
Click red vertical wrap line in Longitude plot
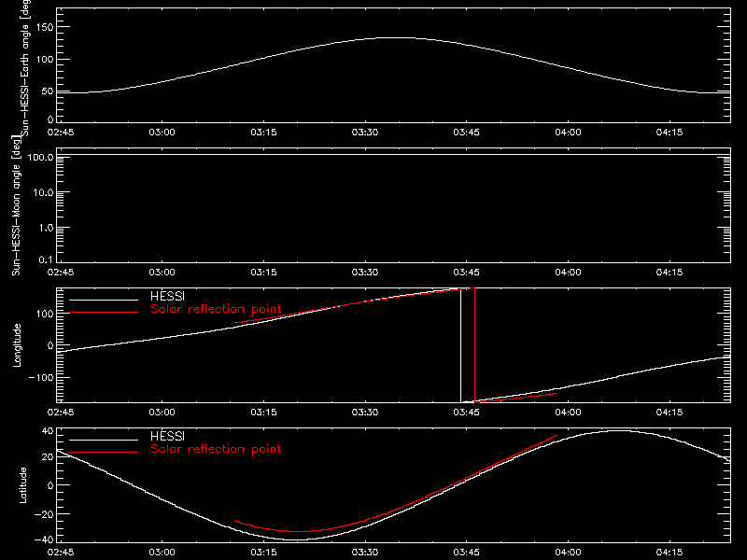[x=474, y=345]
